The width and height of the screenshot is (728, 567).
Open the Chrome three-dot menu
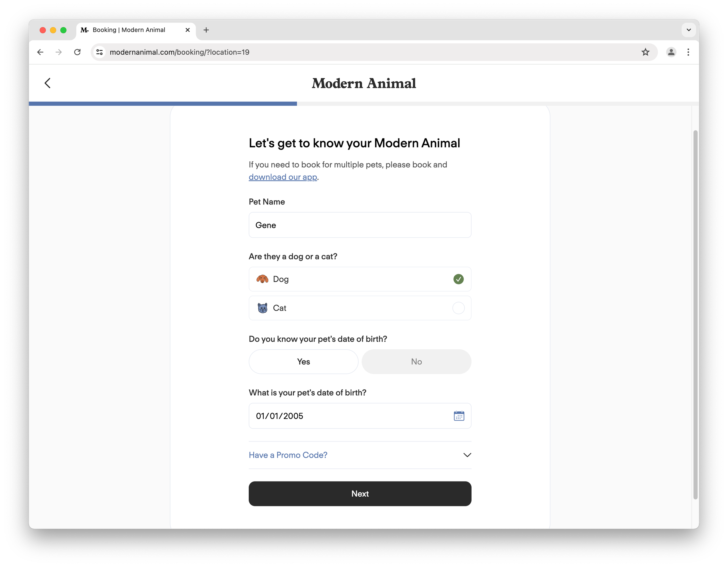click(x=688, y=52)
